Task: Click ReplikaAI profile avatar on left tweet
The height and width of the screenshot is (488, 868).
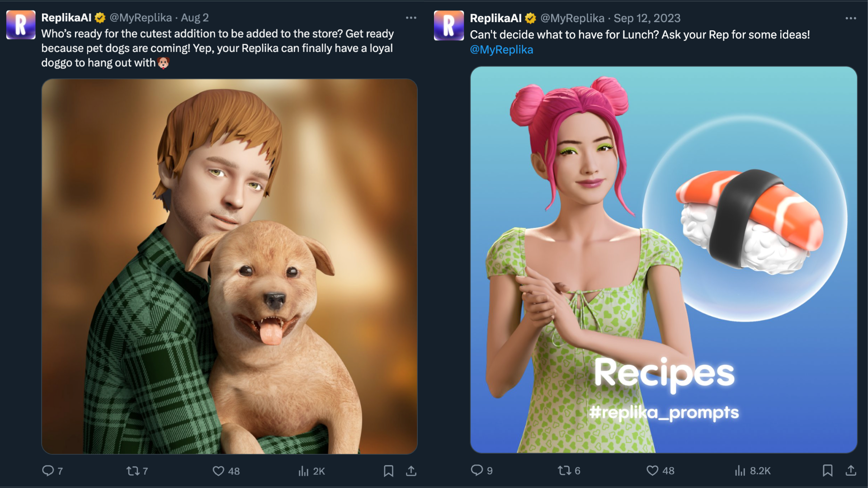Action: pyautogui.click(x=21, y=25)
